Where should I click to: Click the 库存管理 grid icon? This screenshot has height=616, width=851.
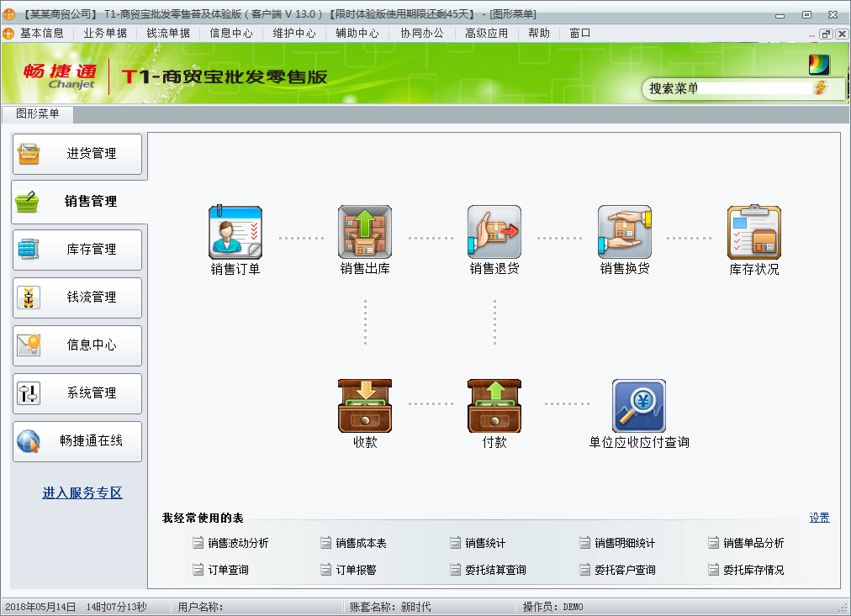point(29,249)
